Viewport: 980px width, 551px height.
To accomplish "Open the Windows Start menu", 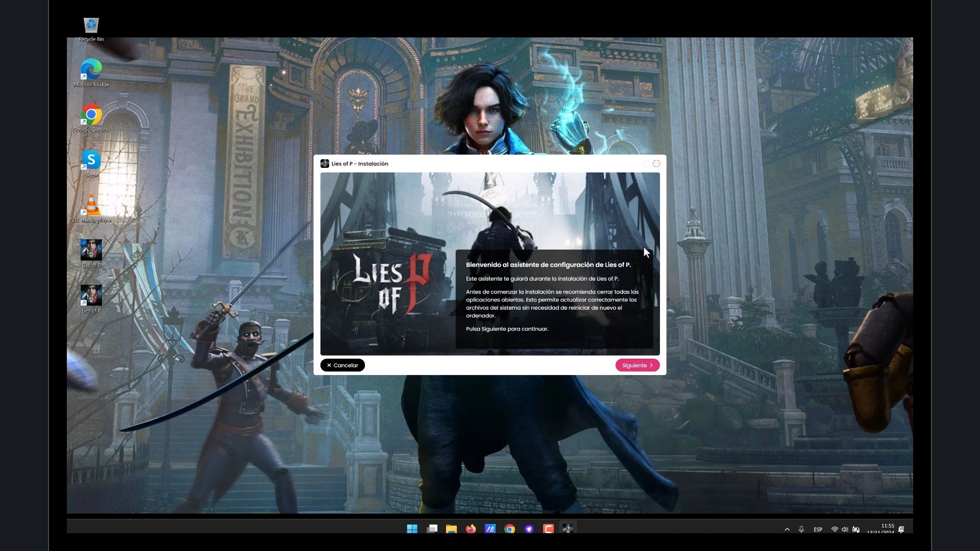I will (x=412, y=529).
